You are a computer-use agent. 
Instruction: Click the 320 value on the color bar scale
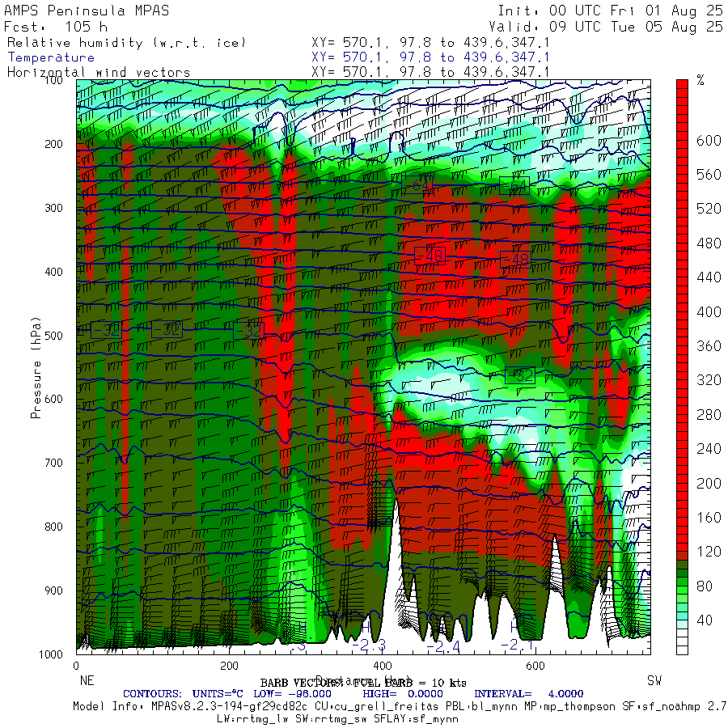pyautogui.click(x=709, y=380)
